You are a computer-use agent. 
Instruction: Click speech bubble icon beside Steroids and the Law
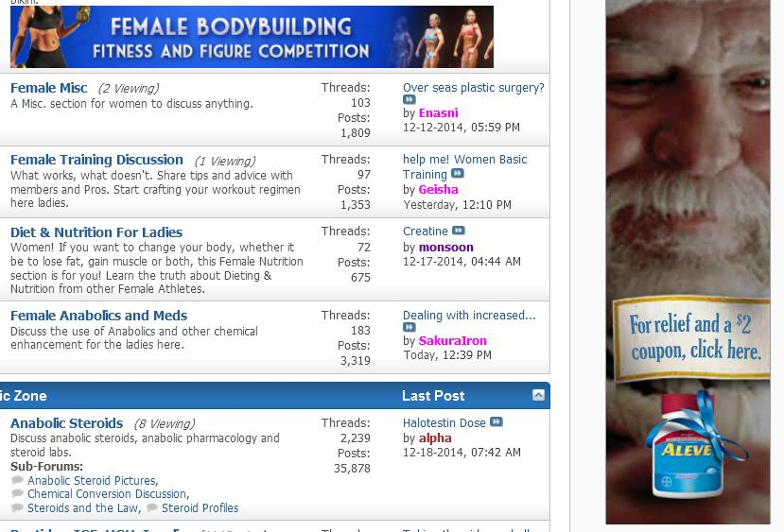[x=17, y=507]
